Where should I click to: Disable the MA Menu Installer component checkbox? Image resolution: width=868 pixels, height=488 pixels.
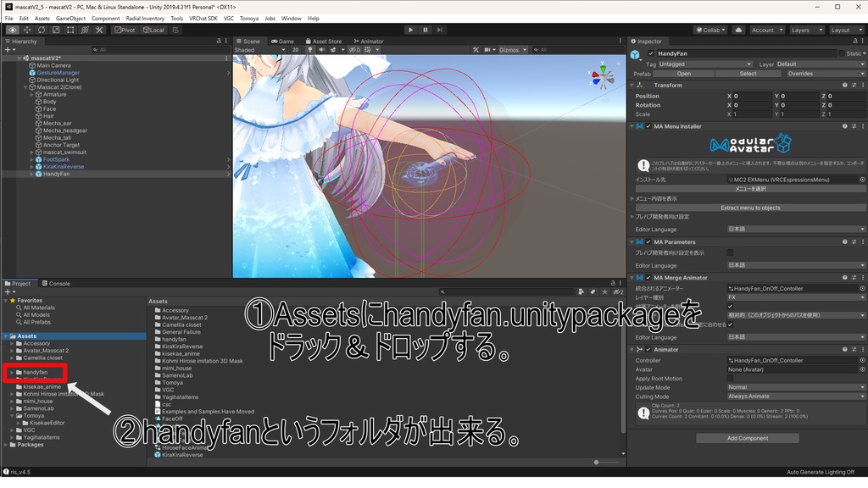(648, 125)
